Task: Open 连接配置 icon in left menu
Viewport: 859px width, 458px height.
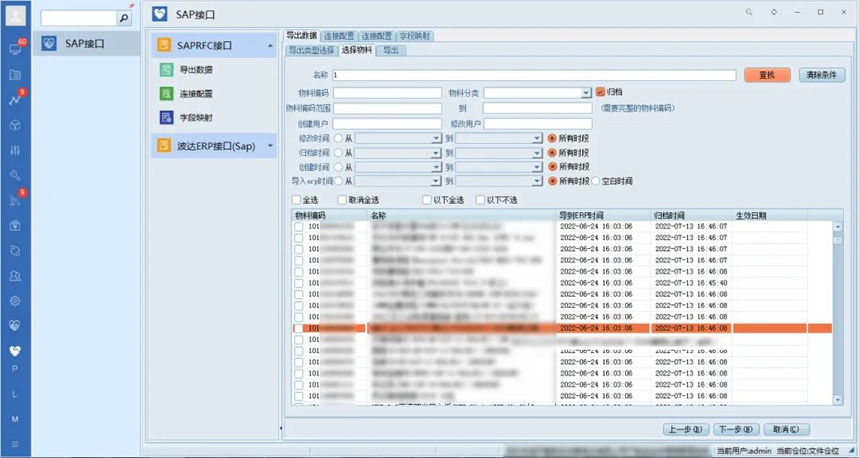Action: pos(166,93)
